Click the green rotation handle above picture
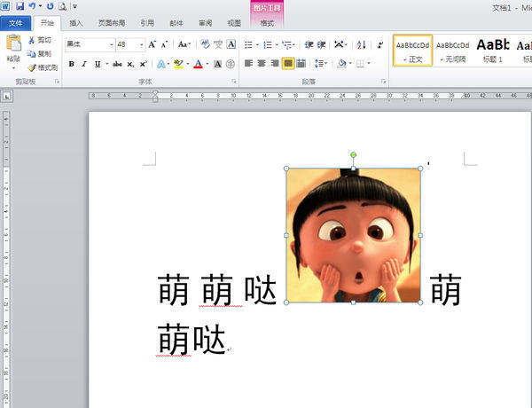 (353, 155)
